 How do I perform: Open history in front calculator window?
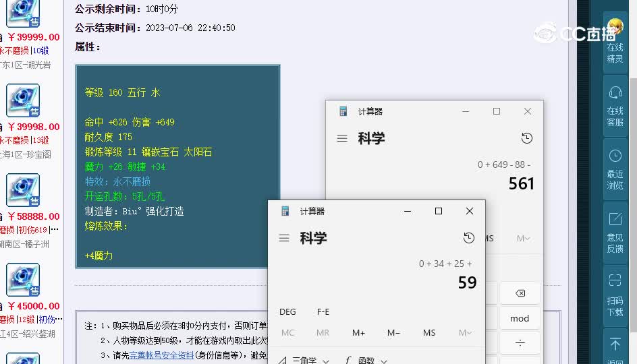pyautogui.click(x=469, y=238)
